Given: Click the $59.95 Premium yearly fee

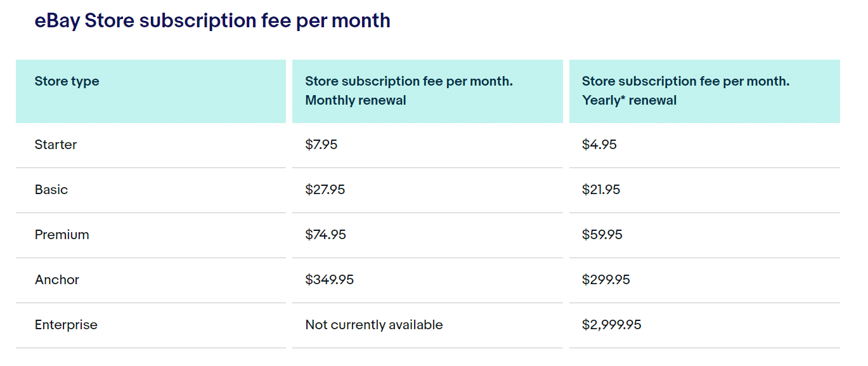Looking at the screenshot, I should (602, 235).
